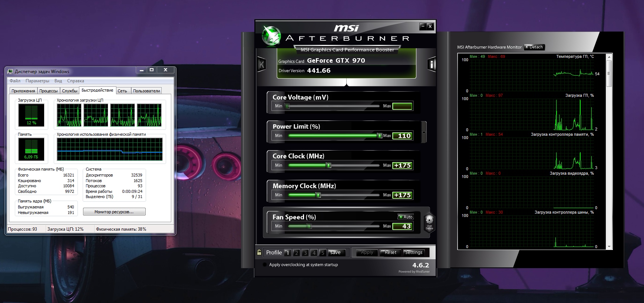Select profile slot 5 in Afterburner
The width and height of the screenshot is (644, 303).
point(323,253)
